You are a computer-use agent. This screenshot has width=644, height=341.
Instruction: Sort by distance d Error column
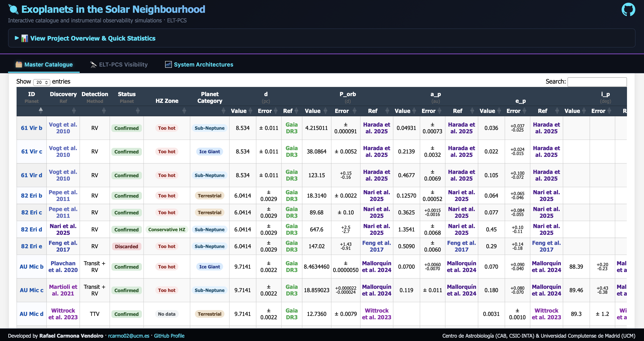(x=268, y=111)
